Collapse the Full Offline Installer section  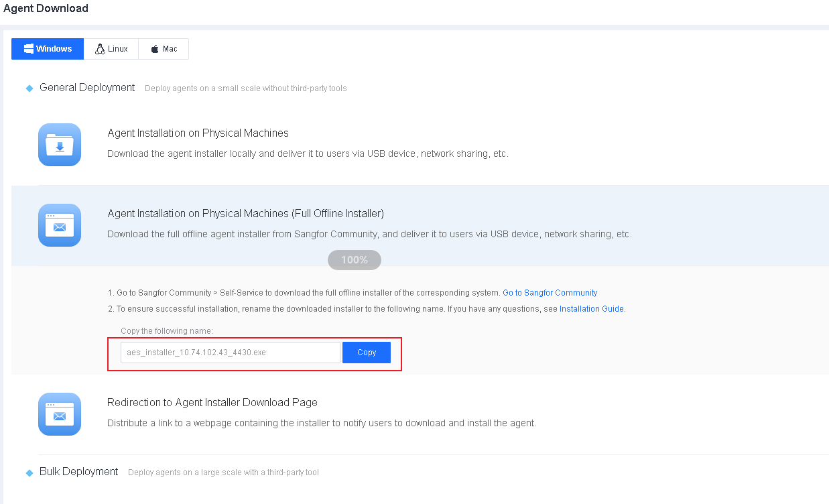pyautogui.click(x=245, y=213)
